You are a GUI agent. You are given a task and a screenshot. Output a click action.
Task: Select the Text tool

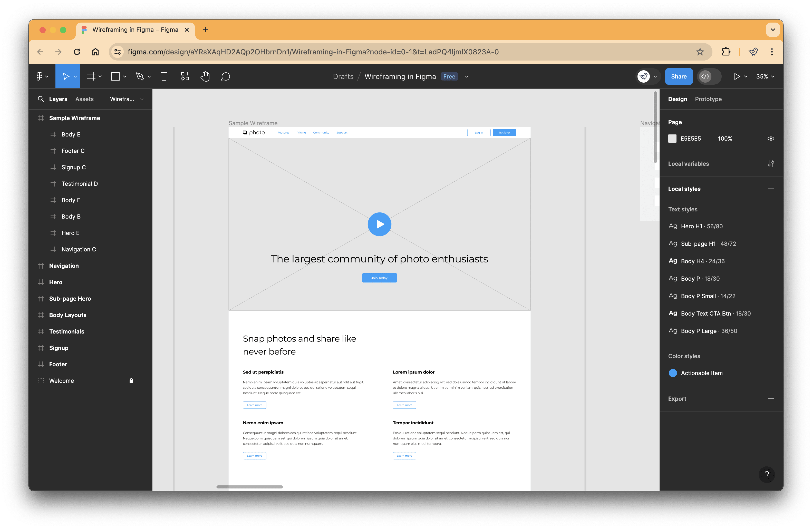(x=164, y=76)
